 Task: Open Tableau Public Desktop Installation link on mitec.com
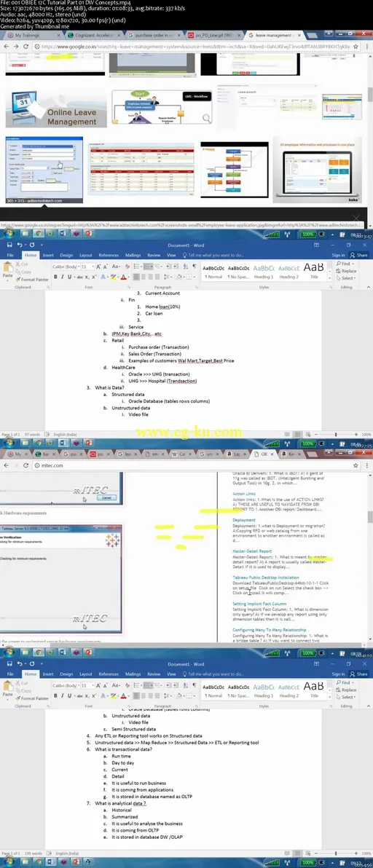click(x=267, y=577)
